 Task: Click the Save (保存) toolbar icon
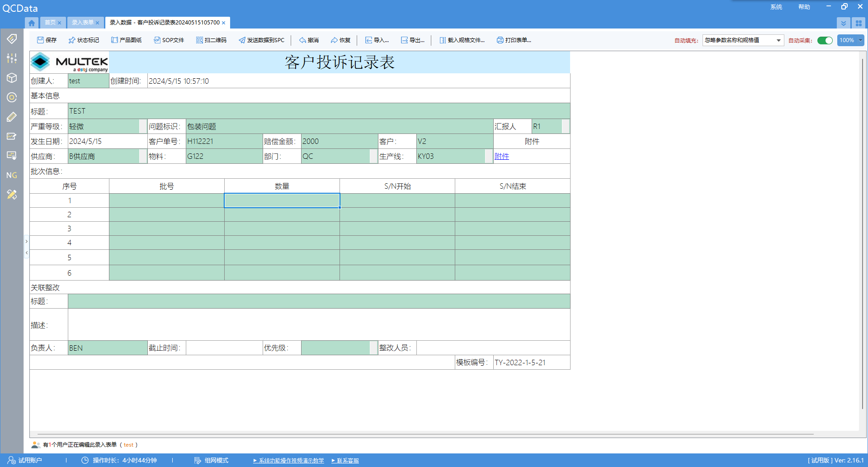[x=41, y=40]
